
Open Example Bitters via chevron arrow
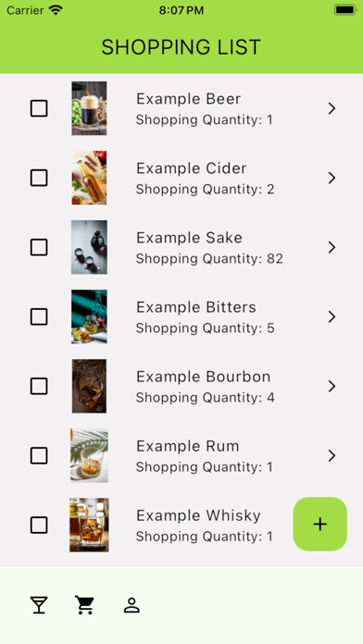coord(332,316)
